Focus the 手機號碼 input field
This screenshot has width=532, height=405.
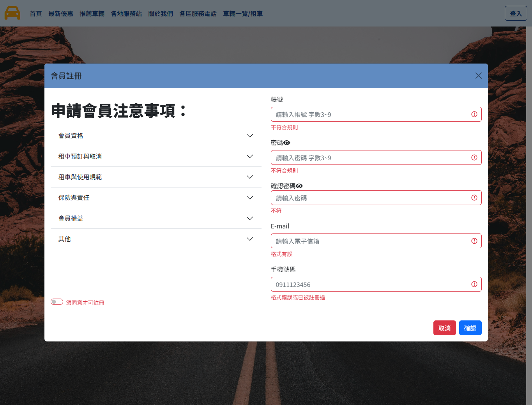[x=376, y=284]
